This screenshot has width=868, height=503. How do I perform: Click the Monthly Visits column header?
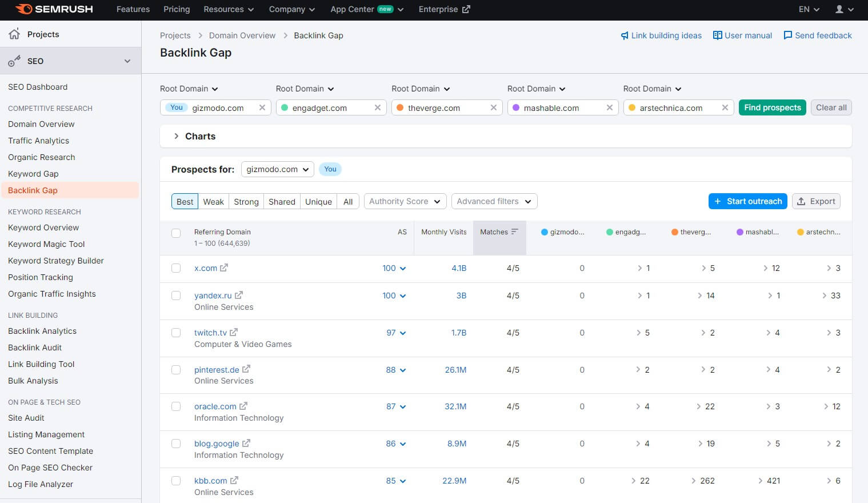tap(444, 232)
